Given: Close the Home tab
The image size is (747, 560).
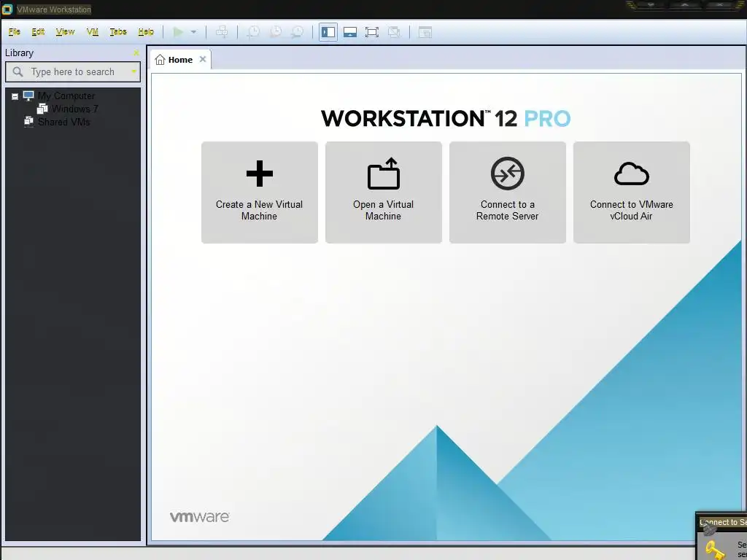Looking at the screenshot, I should point(203,59).
